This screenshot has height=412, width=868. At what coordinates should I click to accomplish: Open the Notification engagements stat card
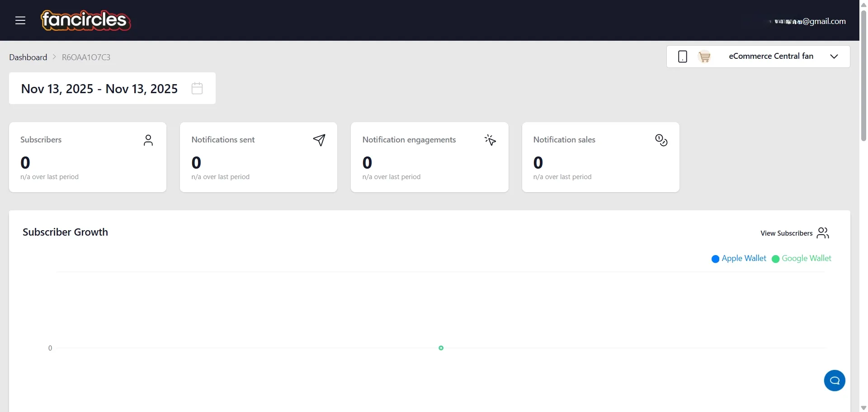(429, 157)
